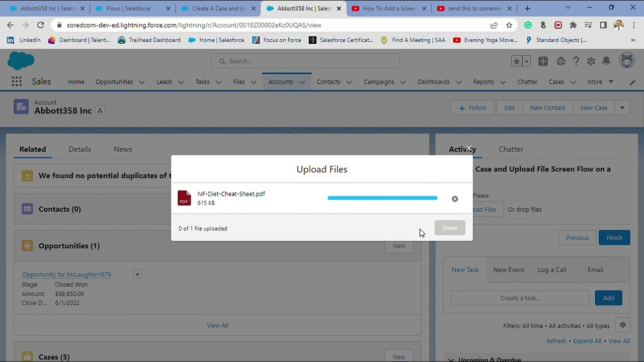
Task: Click Previous in the screen flow
Action: [577, 238]
